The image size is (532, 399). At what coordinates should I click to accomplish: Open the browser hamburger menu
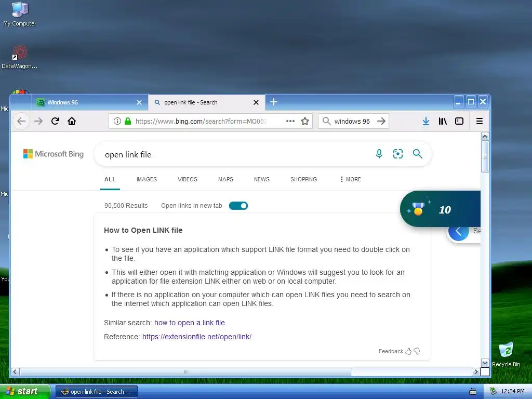[480, 121]
